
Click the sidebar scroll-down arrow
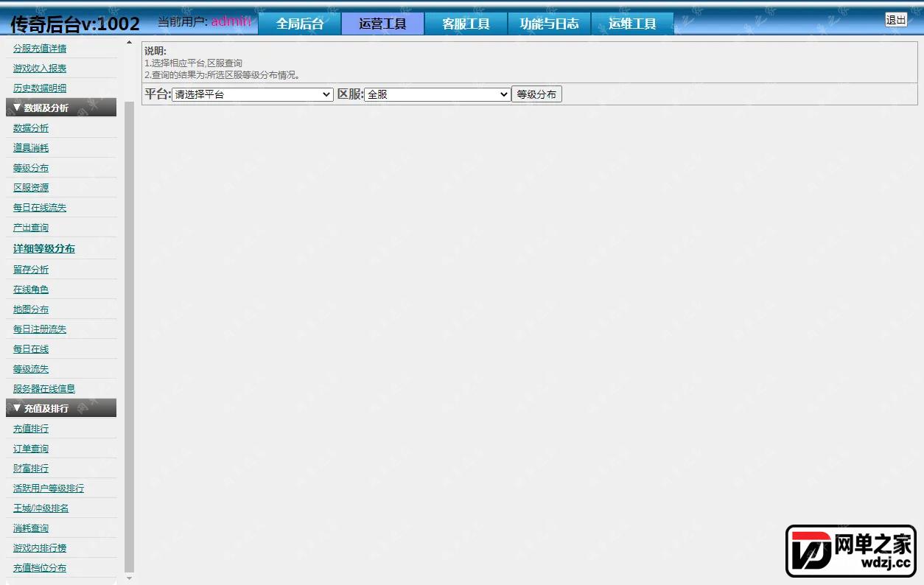tap(130, 580)
